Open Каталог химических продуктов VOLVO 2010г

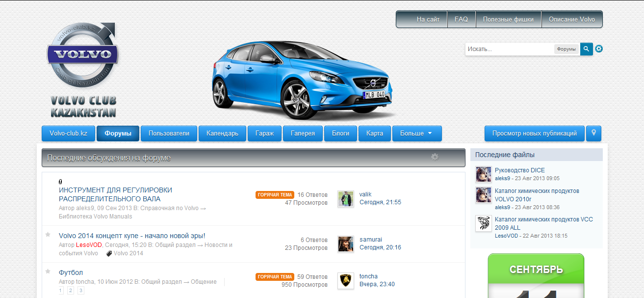tap(537, 195)
